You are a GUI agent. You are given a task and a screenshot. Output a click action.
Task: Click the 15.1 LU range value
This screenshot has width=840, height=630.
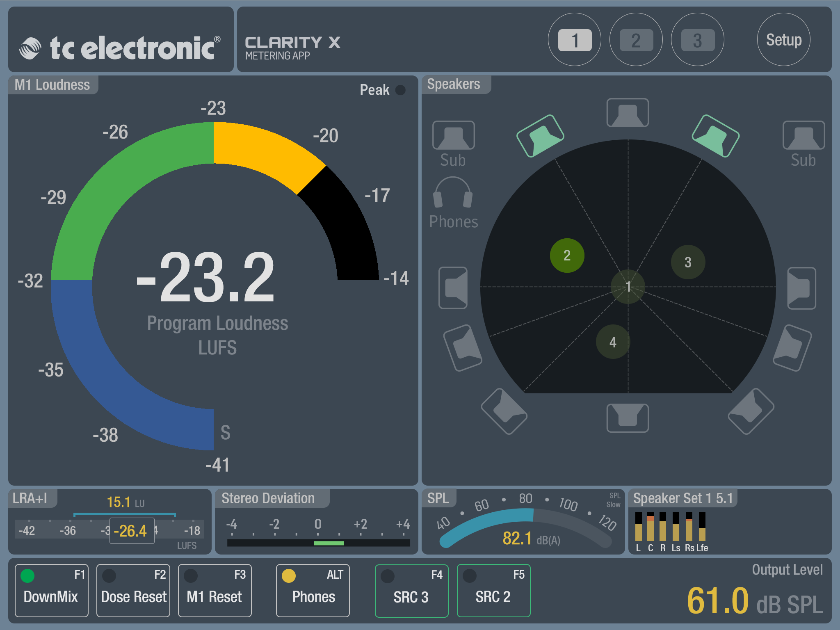(x=126, y=502)
